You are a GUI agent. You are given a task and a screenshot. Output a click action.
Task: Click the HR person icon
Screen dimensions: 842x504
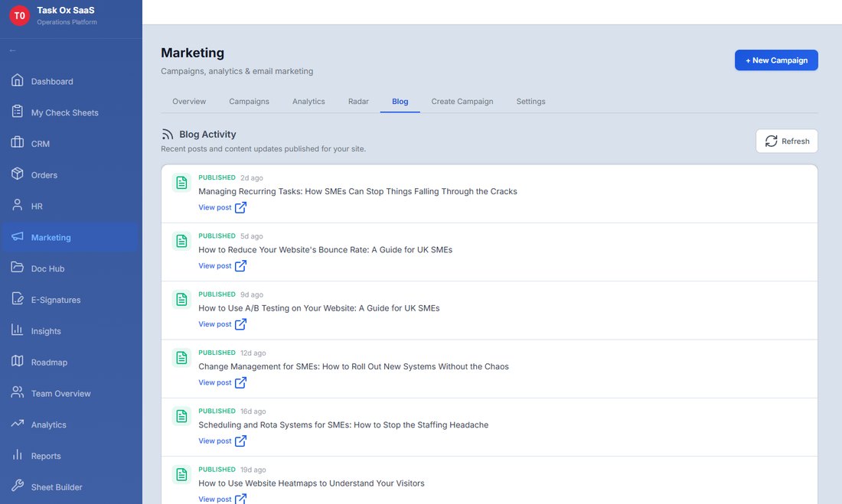coord(17,205)
